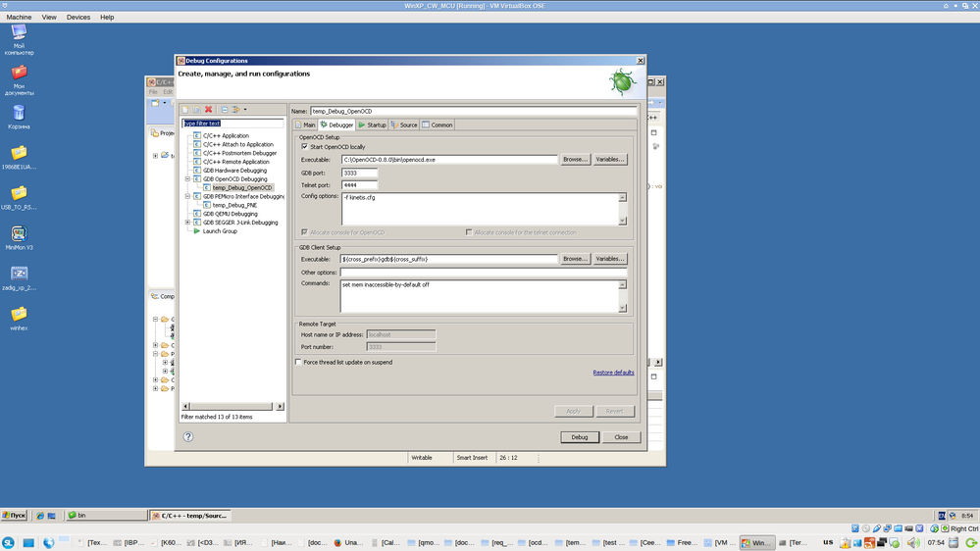Select GDB QEMU Debugging in tree
This screenshot has width=980, height=551.
230,214
